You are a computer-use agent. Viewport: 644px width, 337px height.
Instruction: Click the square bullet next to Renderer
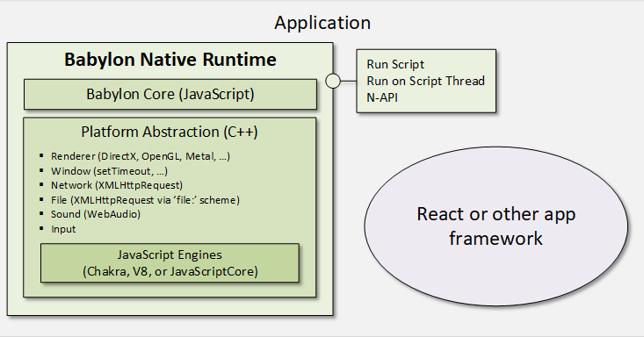pyautogui.click(x=41, y=155)
